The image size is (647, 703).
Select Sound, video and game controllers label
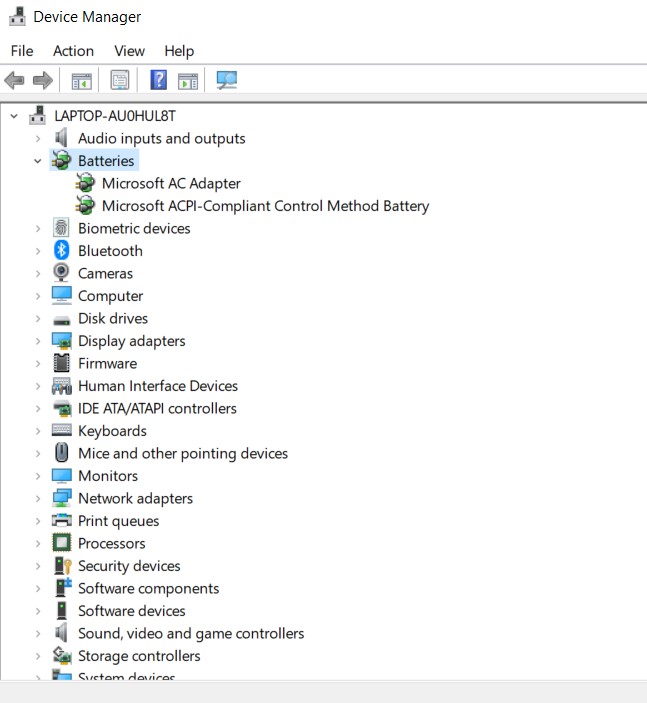coord(191,633)
